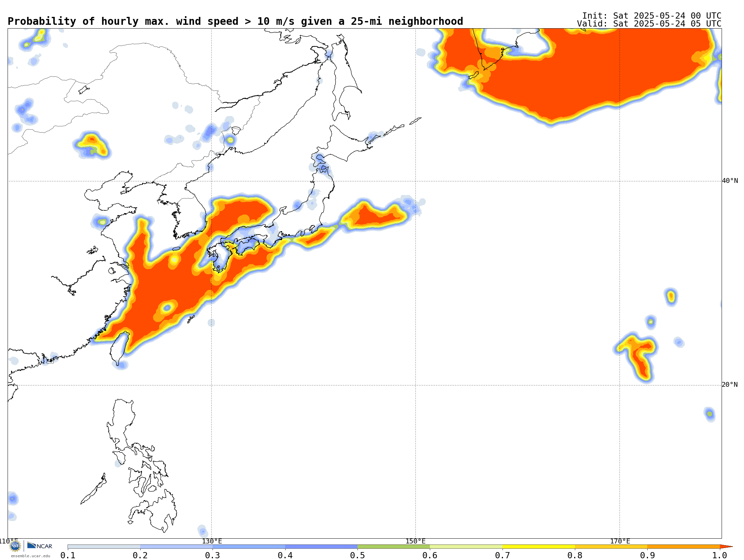Viewport: 744px width, 560px height.
Task: Click the 0.4–0.5 periwinkle colorbar segment
Action: (321, 547)
